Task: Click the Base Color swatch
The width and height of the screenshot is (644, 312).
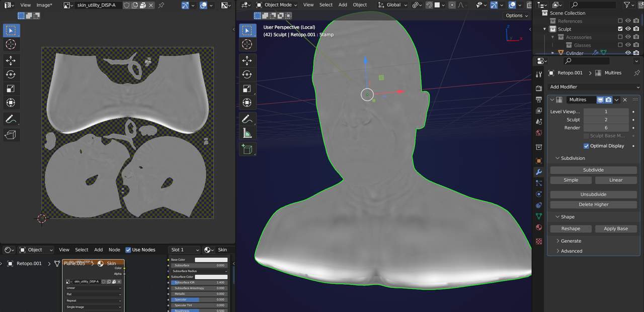Action: pyautogui.click(x=211, y=260)
